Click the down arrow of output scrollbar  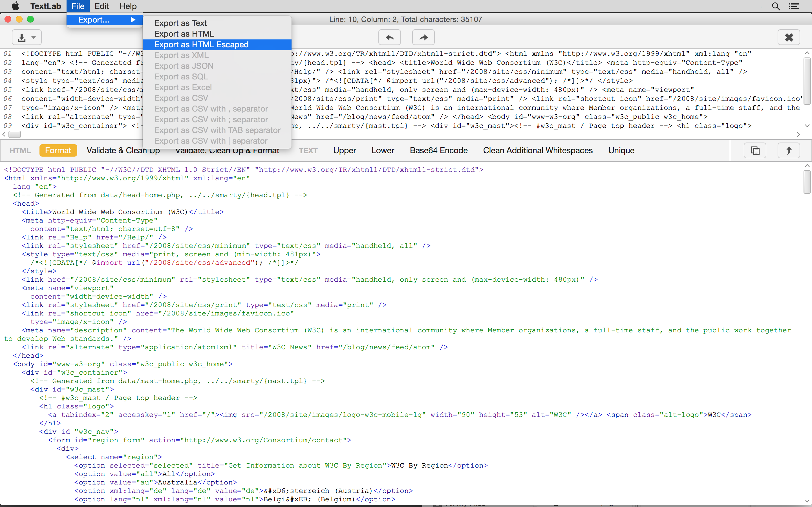tap(807, 501)
